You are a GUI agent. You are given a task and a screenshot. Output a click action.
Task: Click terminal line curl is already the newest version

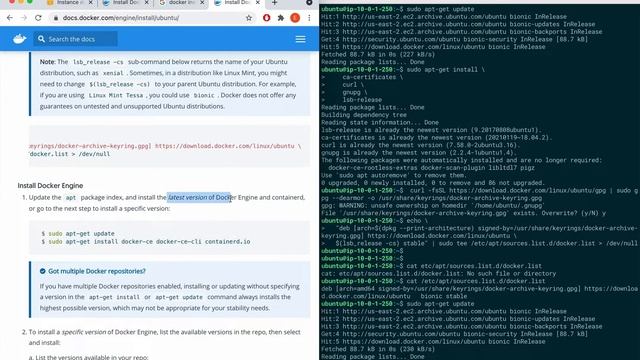pyautogui.click(x=420, y=145)
